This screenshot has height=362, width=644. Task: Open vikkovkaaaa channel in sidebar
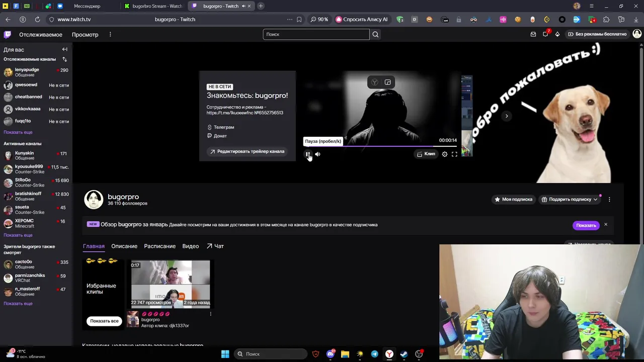36,109
